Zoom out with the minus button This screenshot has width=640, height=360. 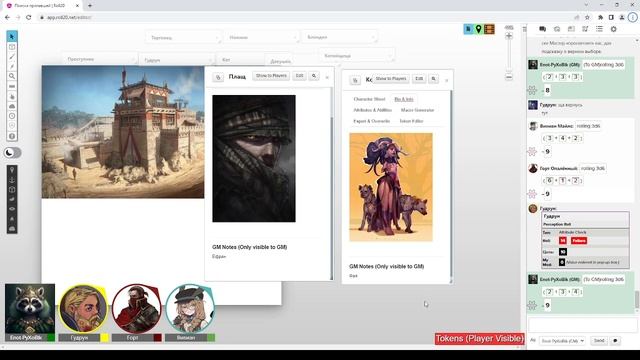point(509,77)
